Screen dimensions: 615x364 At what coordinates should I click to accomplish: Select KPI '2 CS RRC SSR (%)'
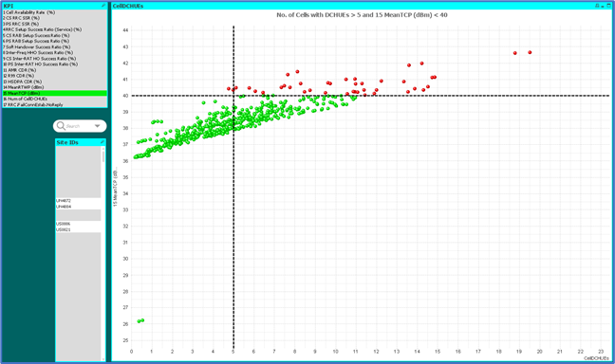pos(54,18)
